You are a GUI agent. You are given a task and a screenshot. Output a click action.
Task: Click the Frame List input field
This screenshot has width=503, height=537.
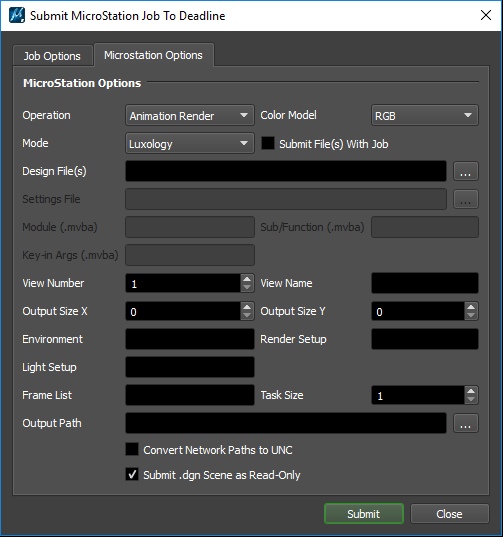(x=190, y=395)
